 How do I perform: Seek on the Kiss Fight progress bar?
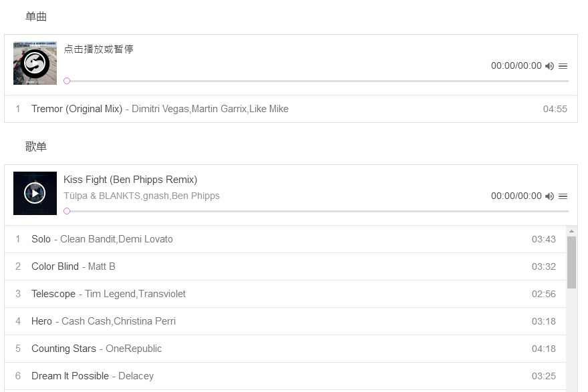tap(317, 211)
